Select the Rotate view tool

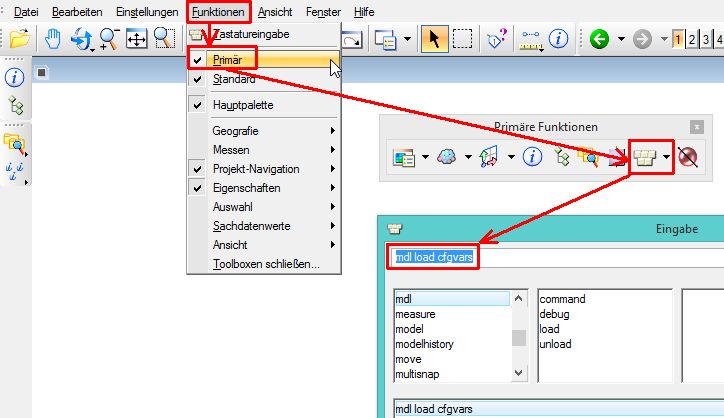tap(82, 39)
